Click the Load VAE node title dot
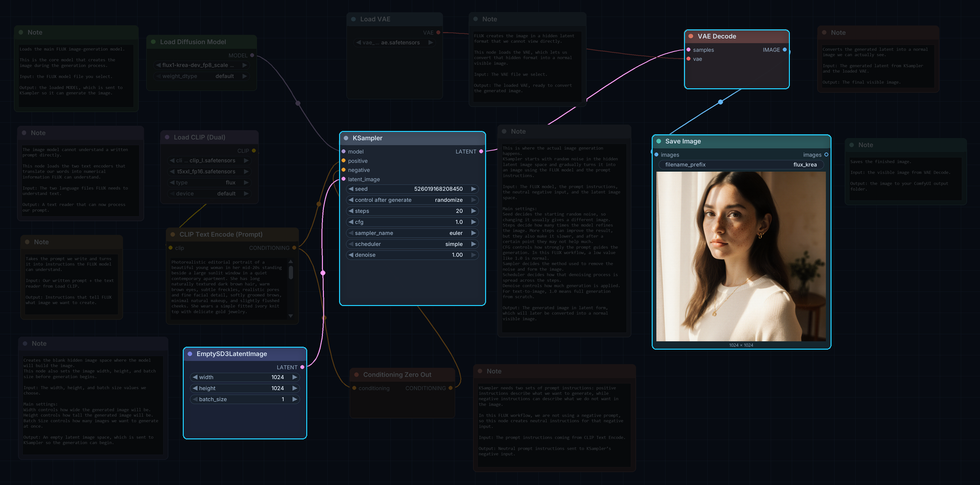Screen dimensions: 980x485 (x=354, y=19)
